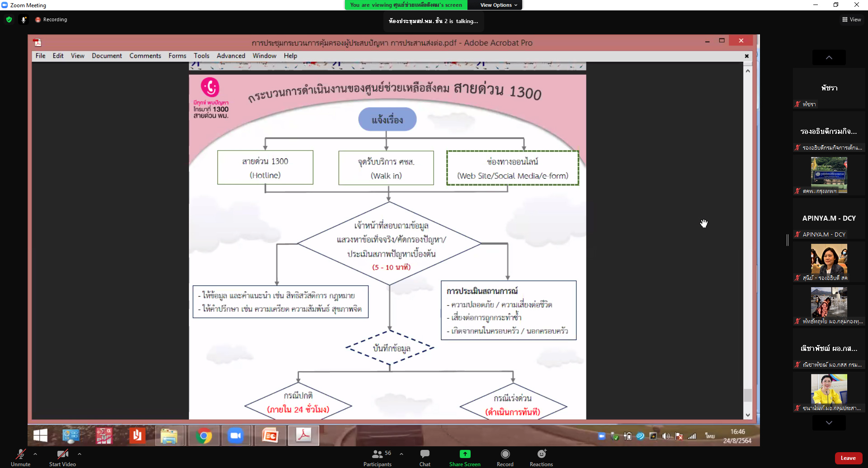868x468 pixels.
Task: Open the File menu in Acrobat
Action: (x=40, y=56)
